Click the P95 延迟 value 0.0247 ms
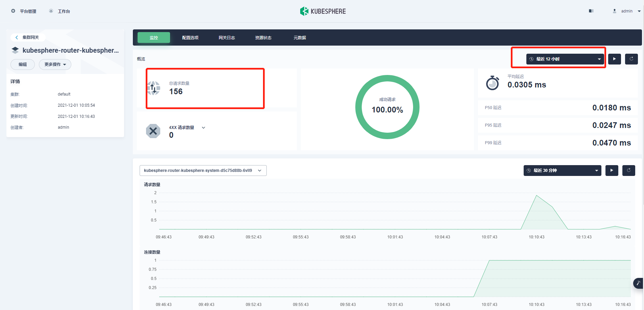 [x=612, y=125]
